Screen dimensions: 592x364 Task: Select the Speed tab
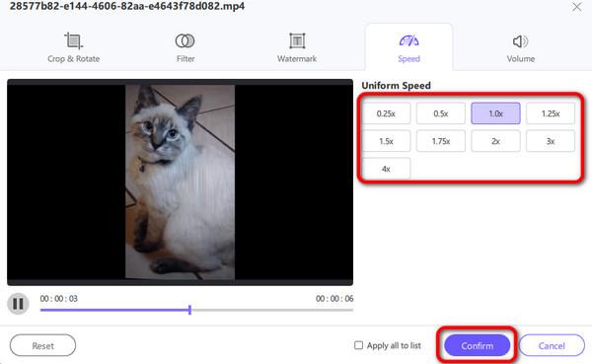tap(408, 47)
